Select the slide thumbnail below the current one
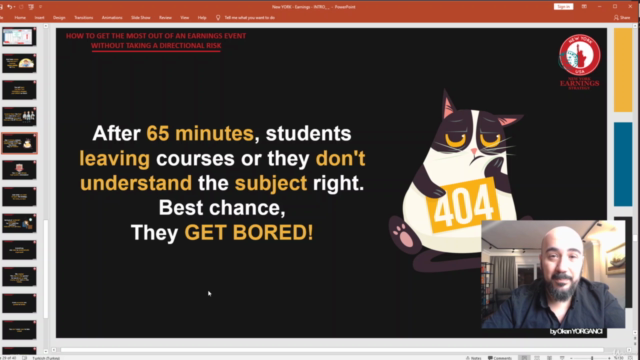640x360 pixels. [19, 170]
